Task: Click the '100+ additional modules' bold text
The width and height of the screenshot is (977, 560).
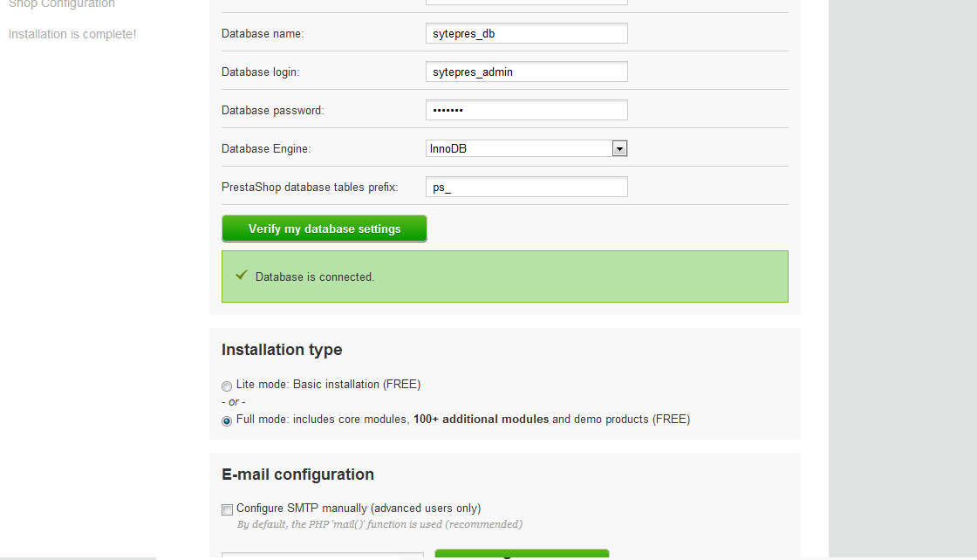Action: (x=481, y=420)
